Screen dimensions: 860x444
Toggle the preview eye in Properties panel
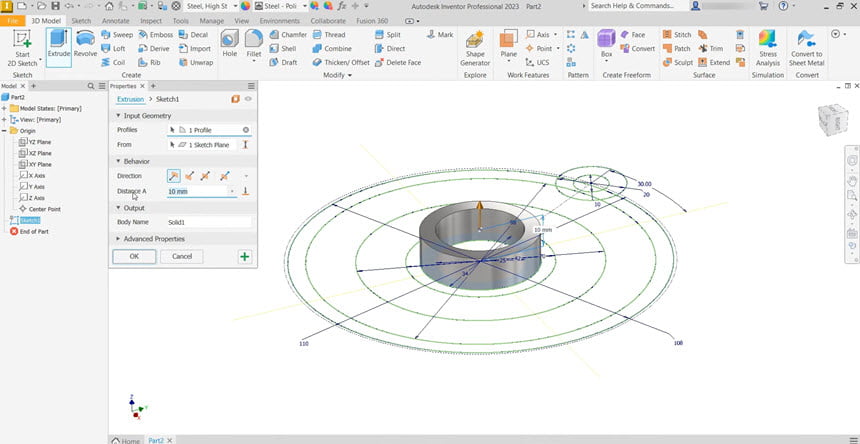click(248, 99)
